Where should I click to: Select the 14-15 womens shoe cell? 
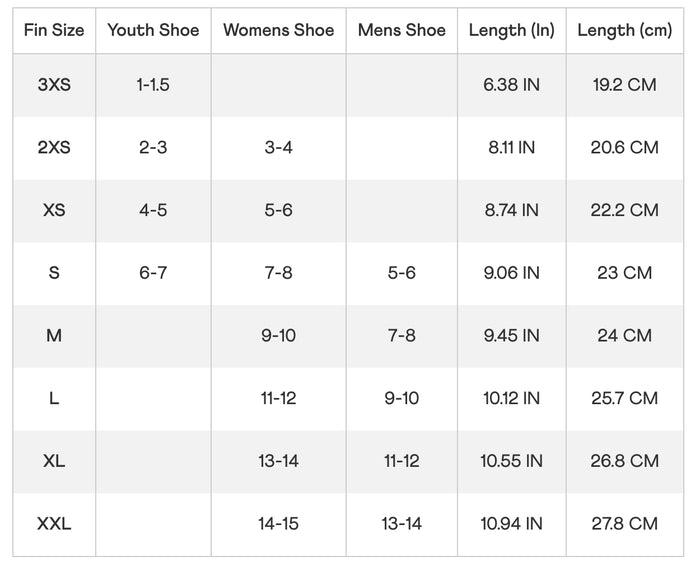tap(279, 524)
